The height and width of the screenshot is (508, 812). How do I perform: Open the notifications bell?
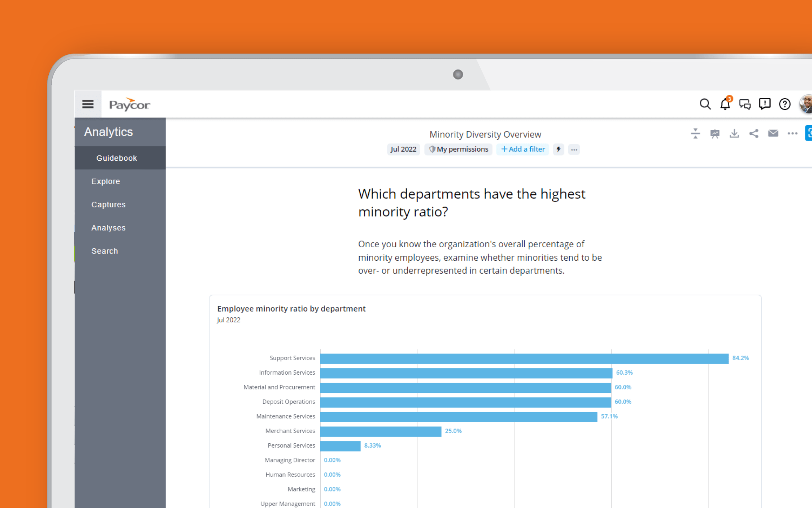[725, 104]
